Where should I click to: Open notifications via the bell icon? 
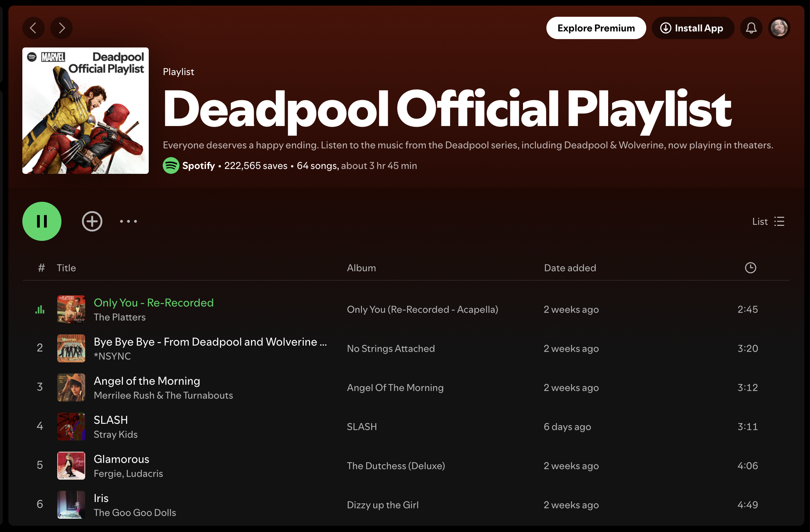tap(751, 28)
